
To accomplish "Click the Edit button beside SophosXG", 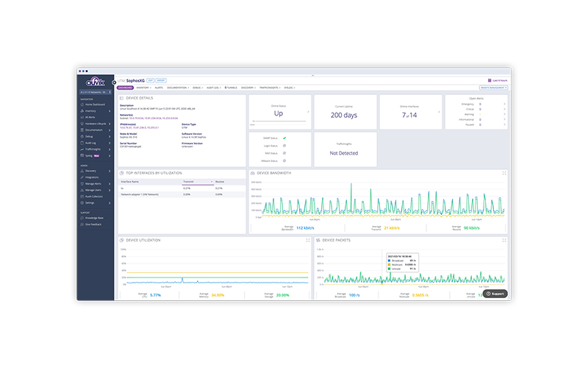I will (150, 79).
